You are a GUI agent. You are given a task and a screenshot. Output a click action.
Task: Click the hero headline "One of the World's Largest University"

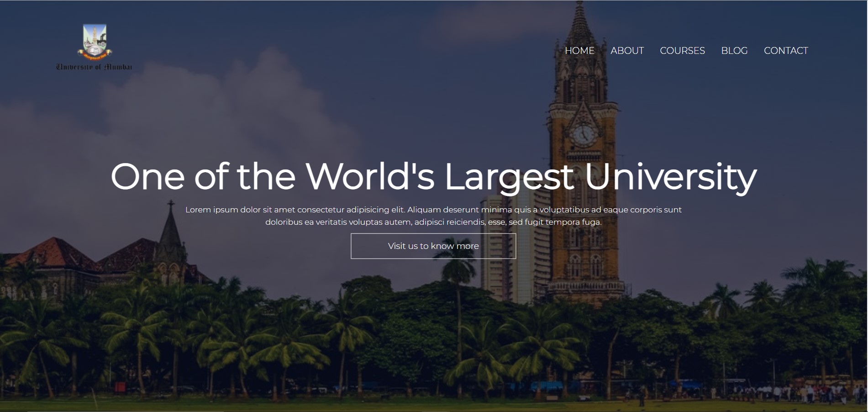pos(434,178)
